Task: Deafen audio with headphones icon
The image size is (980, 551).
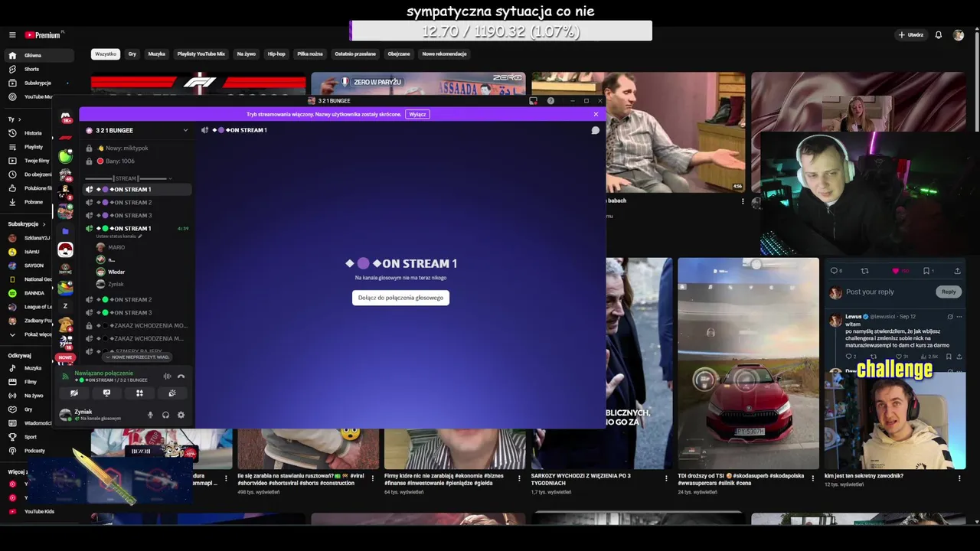Action: [x=165, y=415]
